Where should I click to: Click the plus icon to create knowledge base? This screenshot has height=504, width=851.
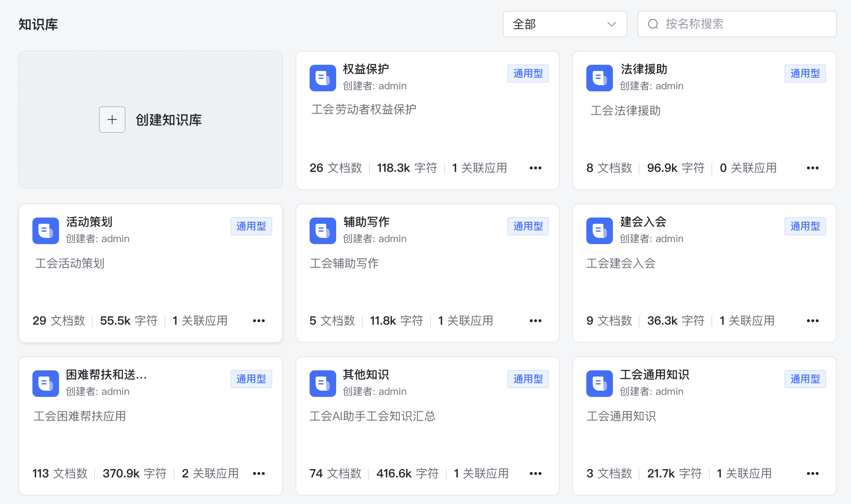click(x=112, y=120)
